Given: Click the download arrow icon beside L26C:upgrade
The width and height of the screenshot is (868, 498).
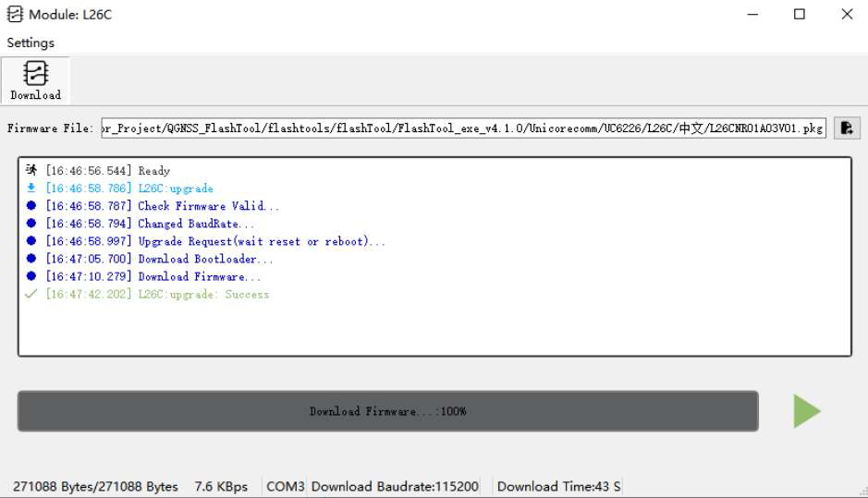Looking at the screenshot, I should point(31,188).
